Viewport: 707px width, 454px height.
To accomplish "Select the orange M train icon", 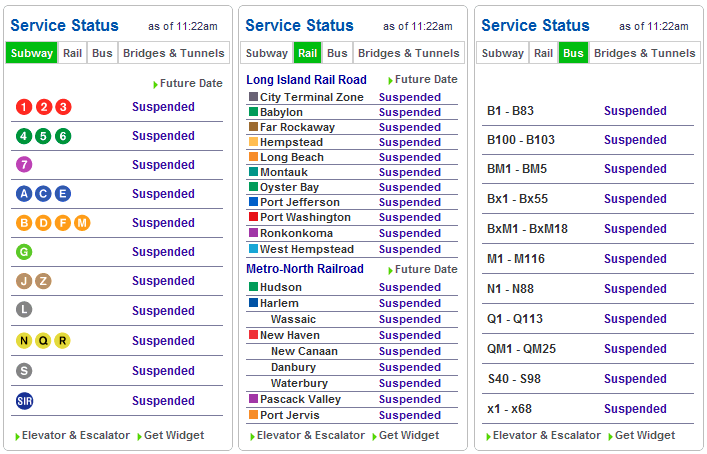I will coord(82,223).
